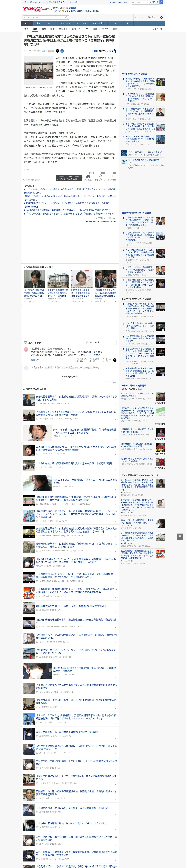The height and width of the screenshot is (868, 186).
Task: Click なるほど reaction on comment
Action: [x=94, y=360]
